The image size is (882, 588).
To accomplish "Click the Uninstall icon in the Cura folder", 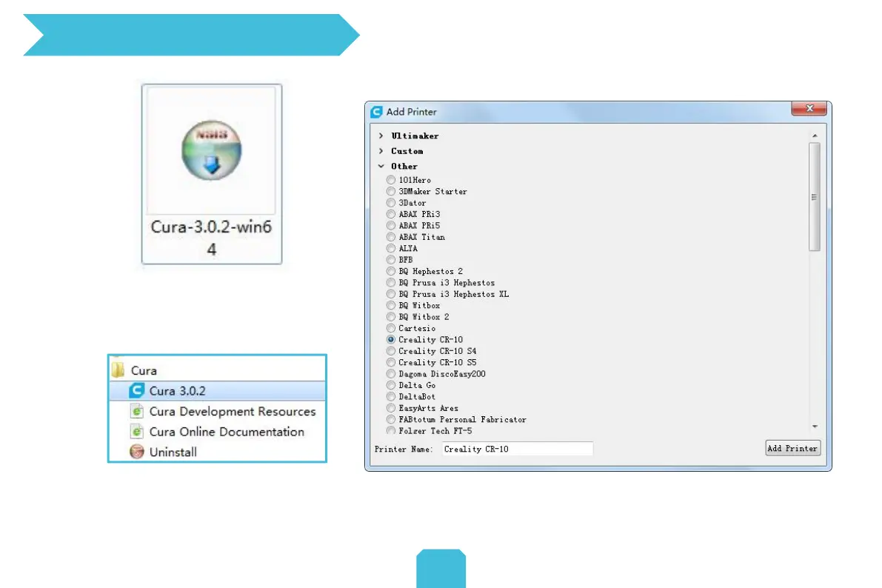I will coord(137,452).
